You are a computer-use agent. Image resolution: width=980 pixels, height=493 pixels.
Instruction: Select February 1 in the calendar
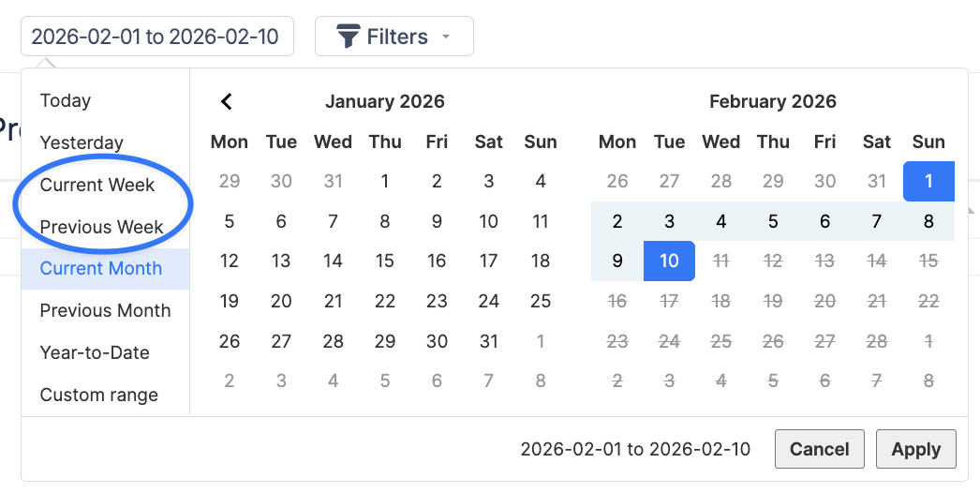(928, 181)
